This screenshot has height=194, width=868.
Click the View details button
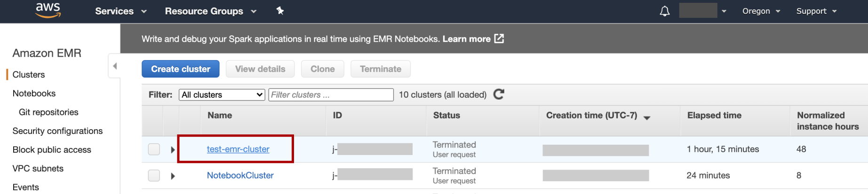[x=260, y=69]
